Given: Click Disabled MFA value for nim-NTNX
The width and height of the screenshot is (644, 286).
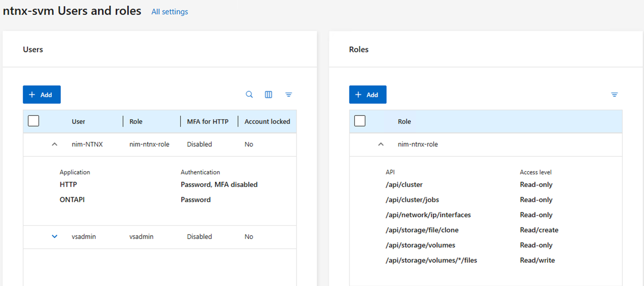Looking at the screenshot, I should (200, 144).
